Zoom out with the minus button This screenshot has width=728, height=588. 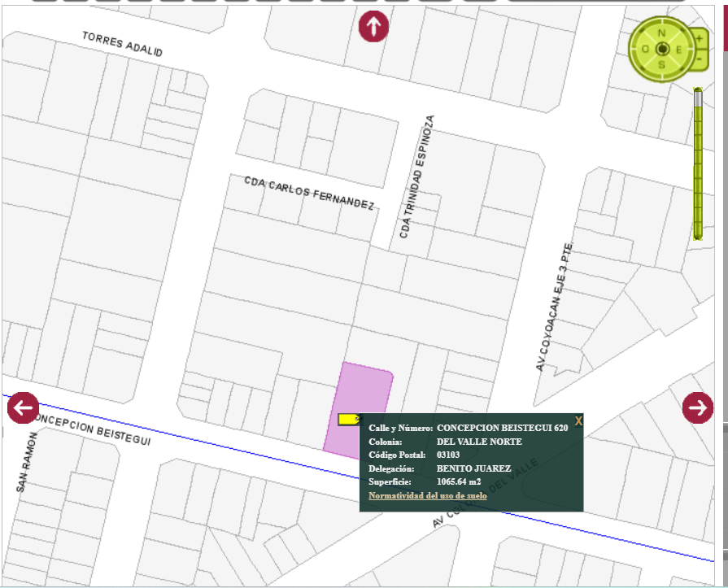[699, 59]
